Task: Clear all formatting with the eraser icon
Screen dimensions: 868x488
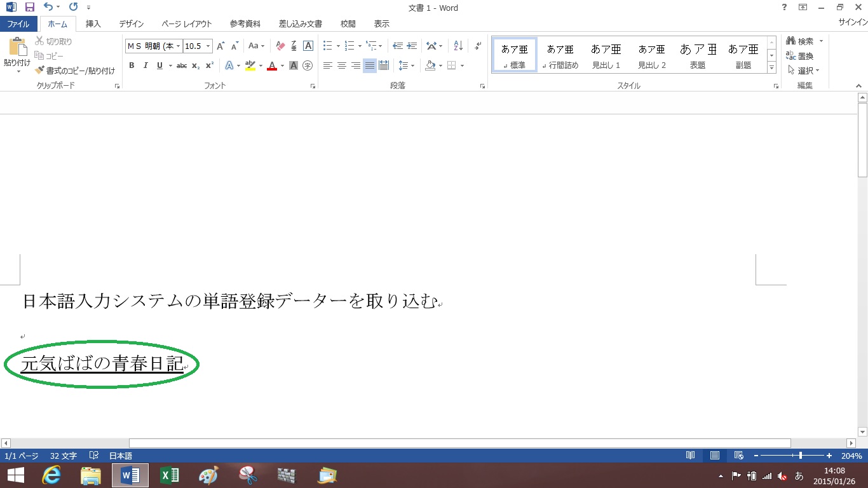Action: coord(280,46)
